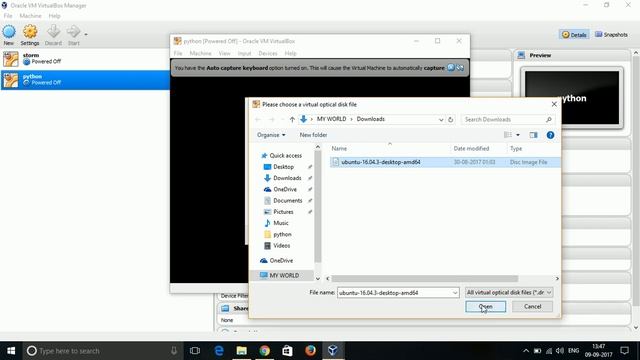The image size is (640, 360).
Task: Open view options dropdown arrow
Action: pyautogui.click(x=518, y=135)
